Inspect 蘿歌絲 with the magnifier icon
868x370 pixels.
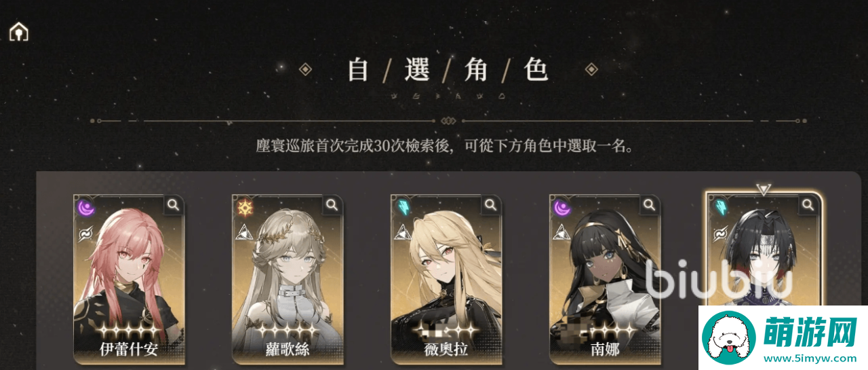332,205
